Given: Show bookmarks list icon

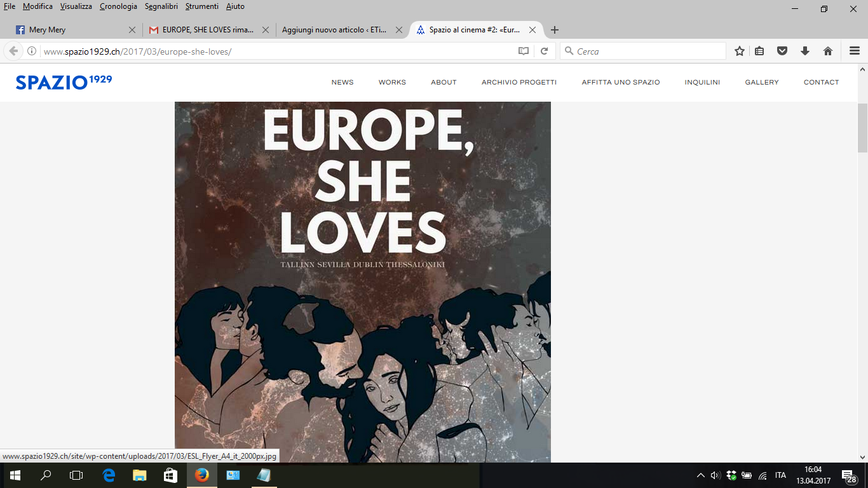Looking at the screenshot, I should tap(759, 51).
